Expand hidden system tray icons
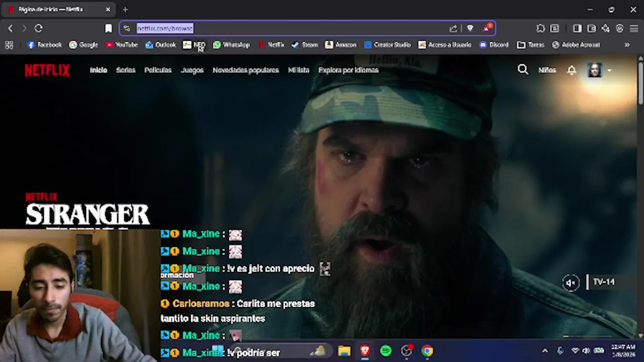Viewport: 644px width, 362px height. click(545, 351)
